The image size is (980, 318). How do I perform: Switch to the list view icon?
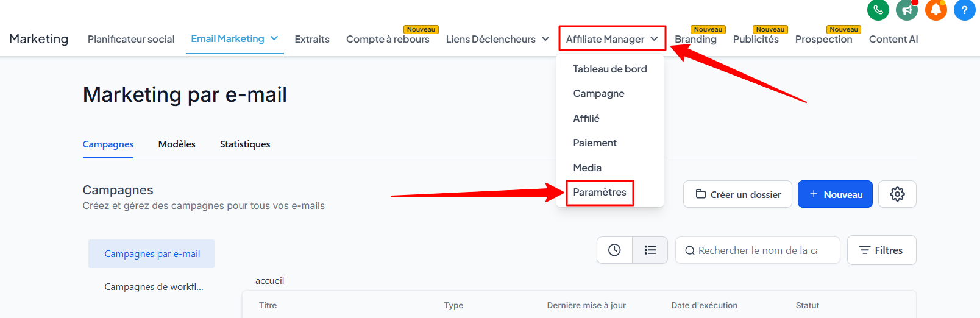650,250
